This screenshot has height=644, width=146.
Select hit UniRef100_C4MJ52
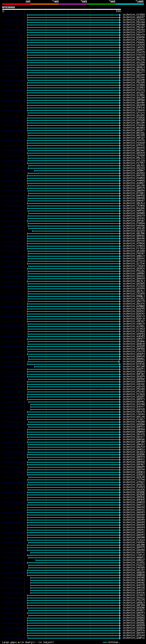pos(134,47)
